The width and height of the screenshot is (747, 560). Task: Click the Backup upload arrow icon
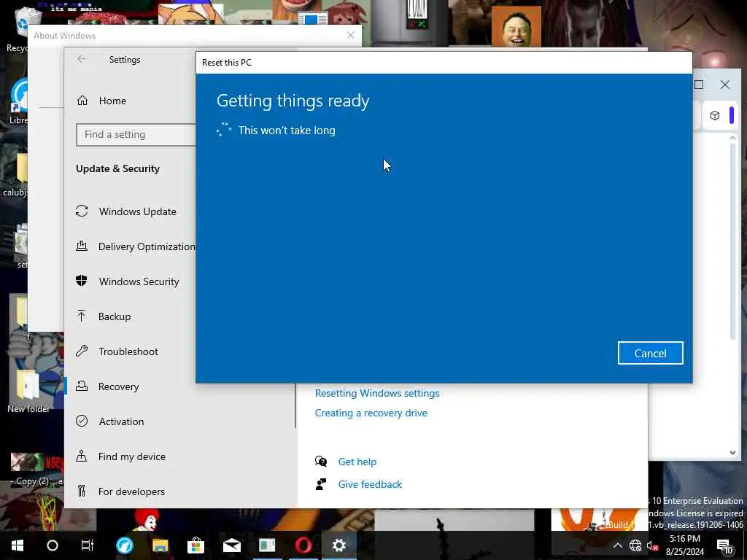(x=82, y=316)
